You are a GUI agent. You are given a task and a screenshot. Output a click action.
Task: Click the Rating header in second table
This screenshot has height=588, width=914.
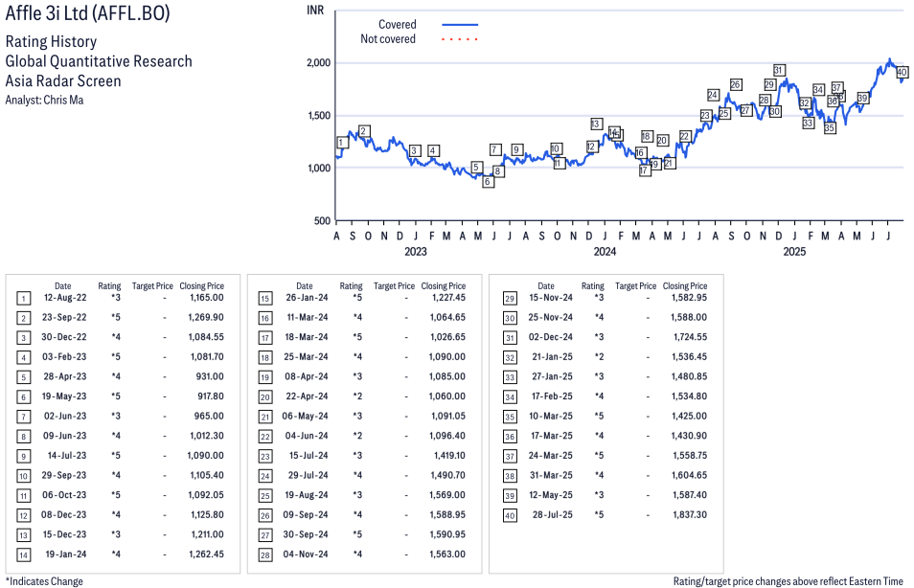351,286
